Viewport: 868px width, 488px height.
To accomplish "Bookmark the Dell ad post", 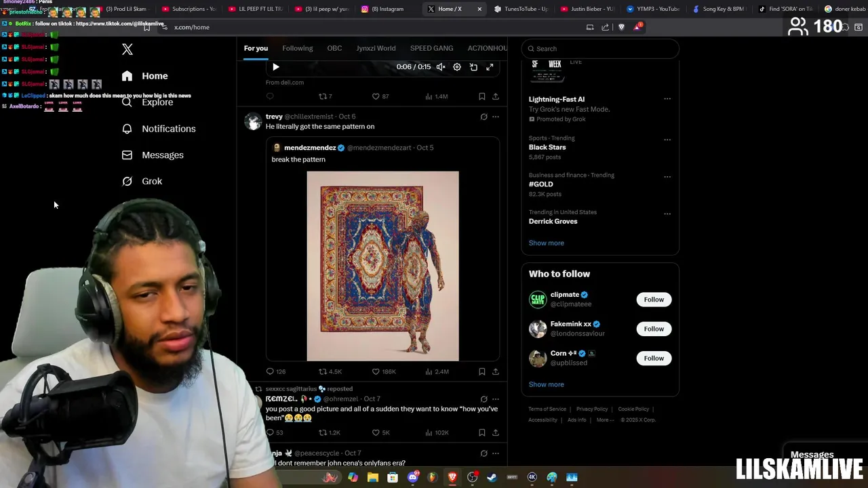I will [481, 96].
